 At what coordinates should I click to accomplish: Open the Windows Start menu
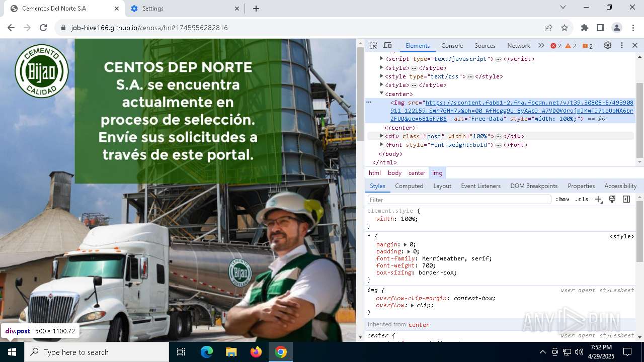12,352
